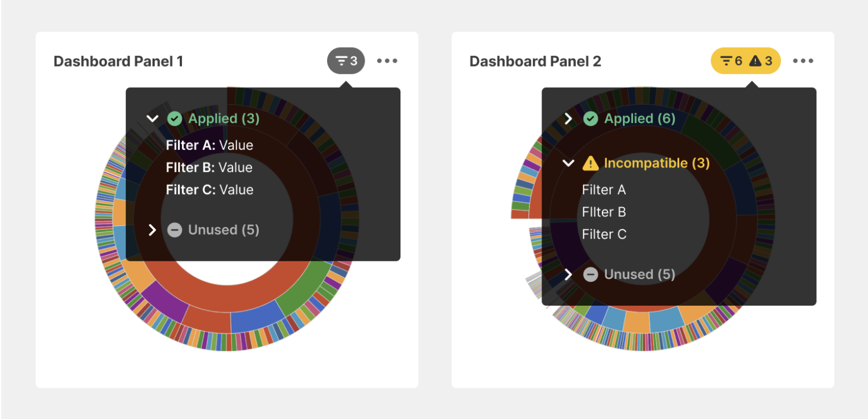This screenshot has width=868, height=419.
Task: Select the Filter A: Value entry
Action: (x=209, y=145)
